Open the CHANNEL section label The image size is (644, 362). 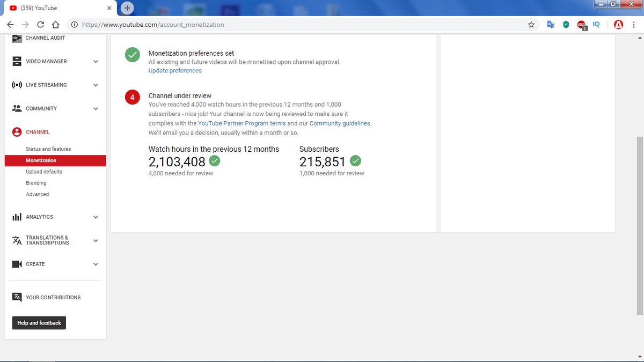tap(38, 132)
